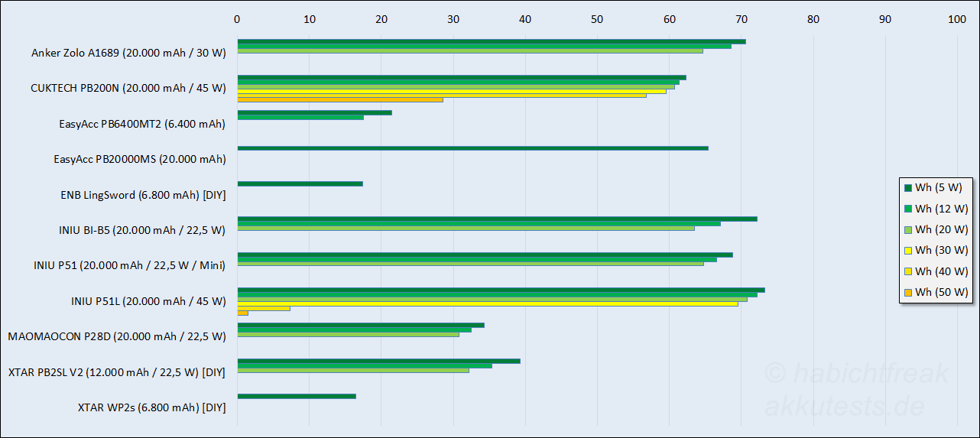
Task: Click the Wh (12 W) legend color swatch
Action: tap(908, 208)
